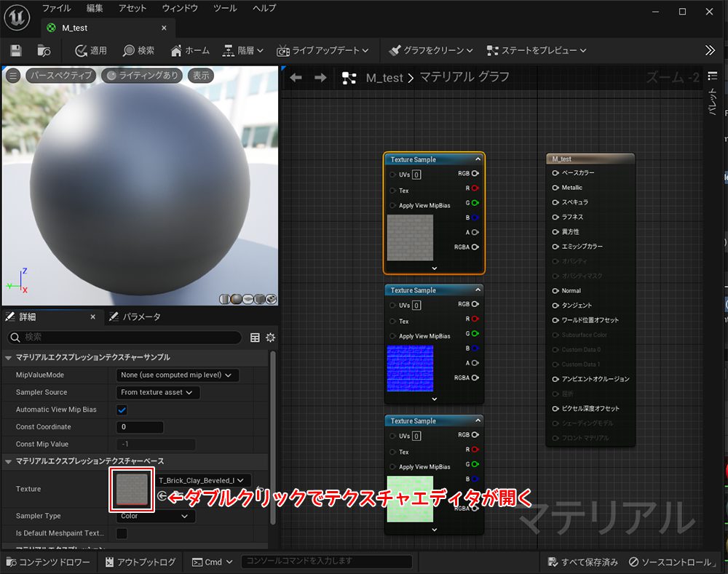Open the ファイル (File) menu

[56, 9]
